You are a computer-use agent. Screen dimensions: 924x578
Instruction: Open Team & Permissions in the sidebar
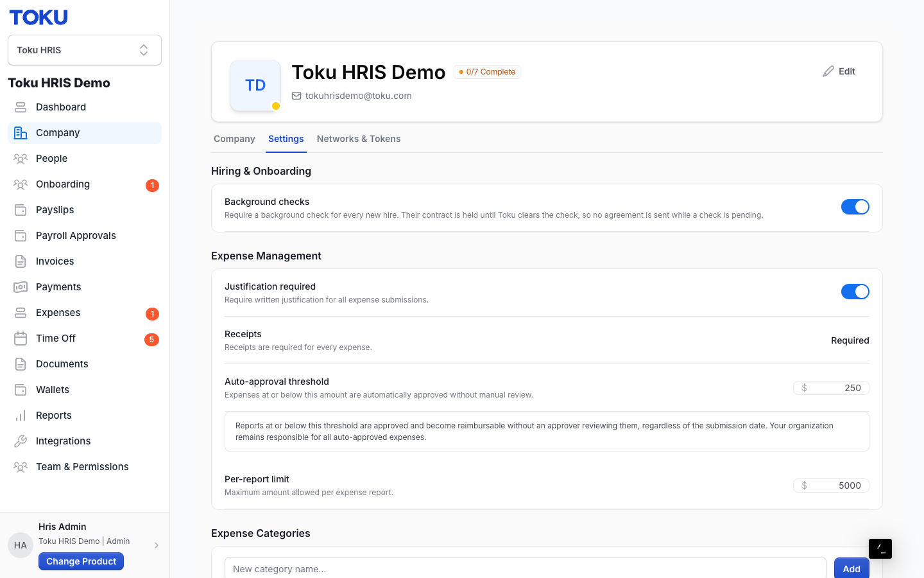coord(85,467)
